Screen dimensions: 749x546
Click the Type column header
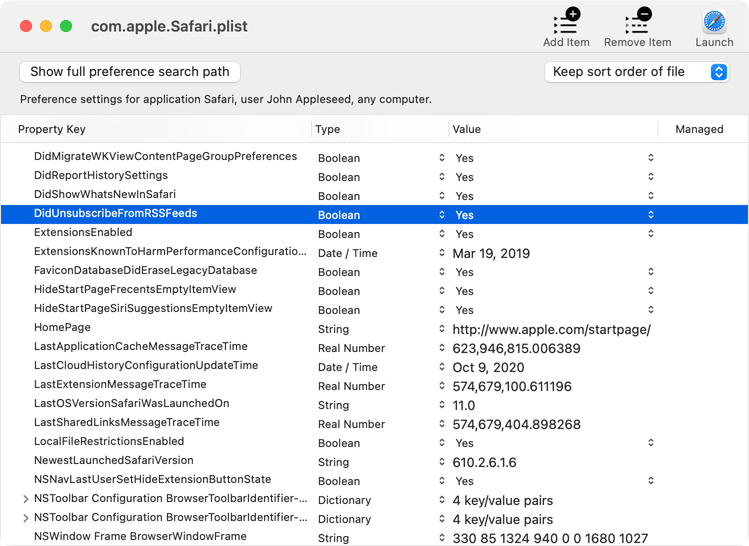[328, 129]
